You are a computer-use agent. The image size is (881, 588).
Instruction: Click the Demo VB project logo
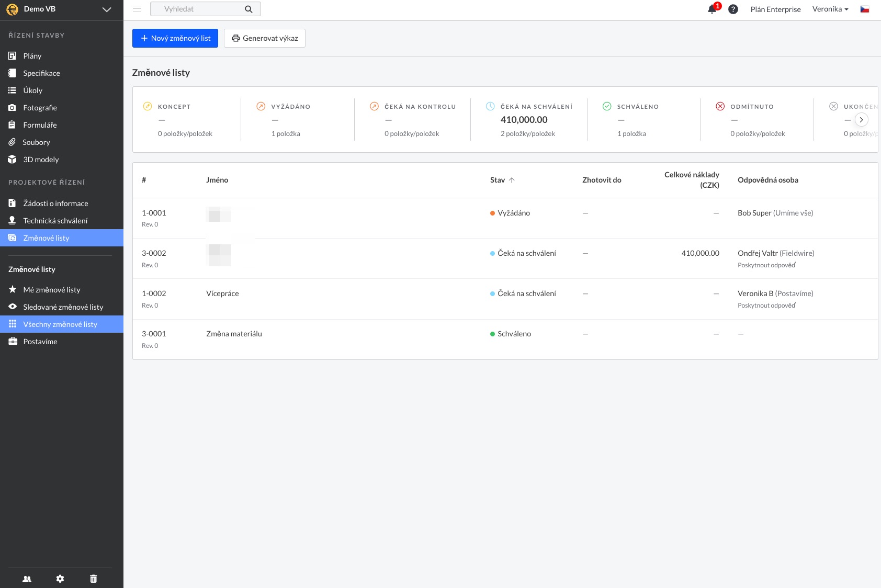(12, 9)
